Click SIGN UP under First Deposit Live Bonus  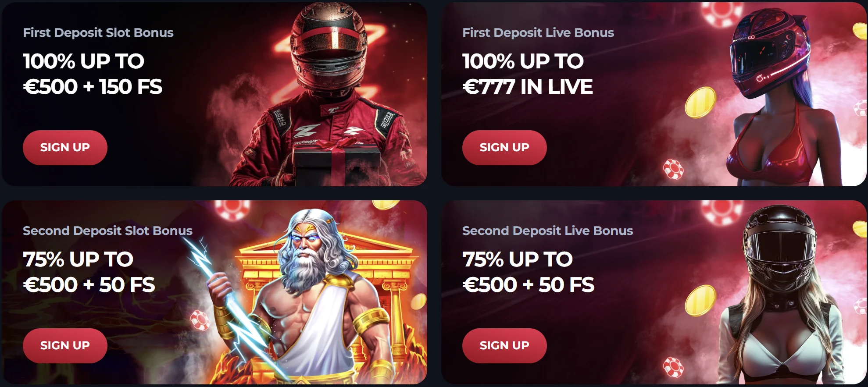504,147
